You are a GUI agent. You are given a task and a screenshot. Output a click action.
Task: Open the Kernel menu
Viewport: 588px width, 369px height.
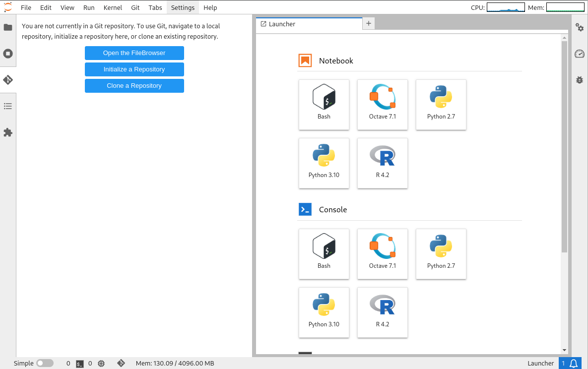coord(113,7)
